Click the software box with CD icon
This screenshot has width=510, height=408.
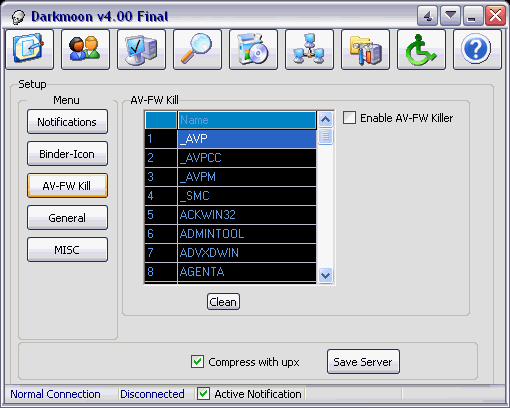(253, 49)
